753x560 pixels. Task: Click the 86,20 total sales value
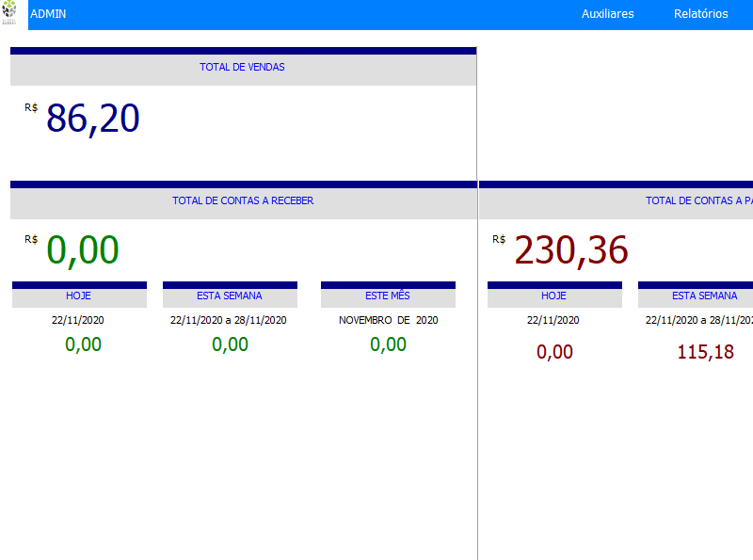[x=92, y=119]
